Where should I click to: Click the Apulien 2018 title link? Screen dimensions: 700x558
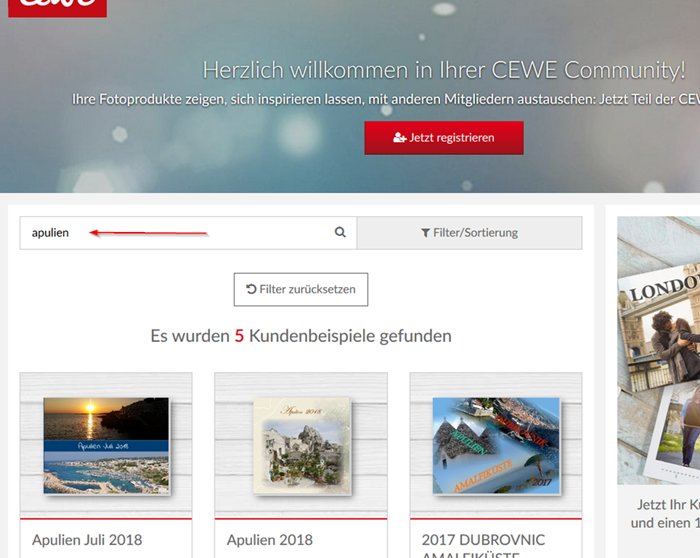click(x=270, y=540)
